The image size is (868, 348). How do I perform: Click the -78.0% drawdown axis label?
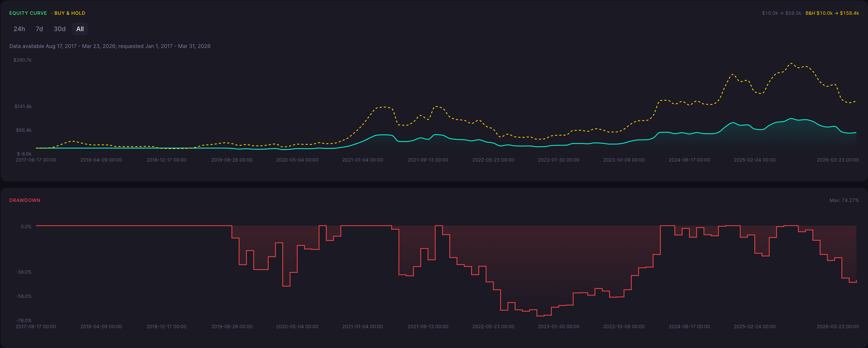click(x=24, y=321)
